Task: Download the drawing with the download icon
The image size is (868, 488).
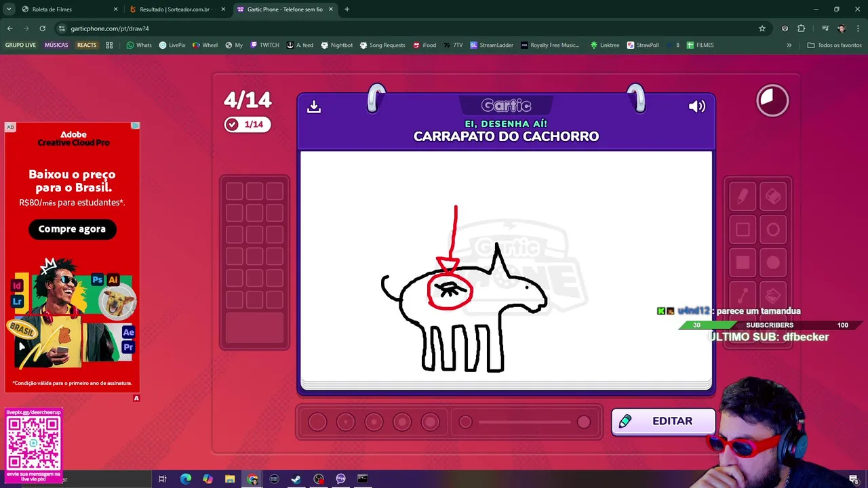Action: 313,106
